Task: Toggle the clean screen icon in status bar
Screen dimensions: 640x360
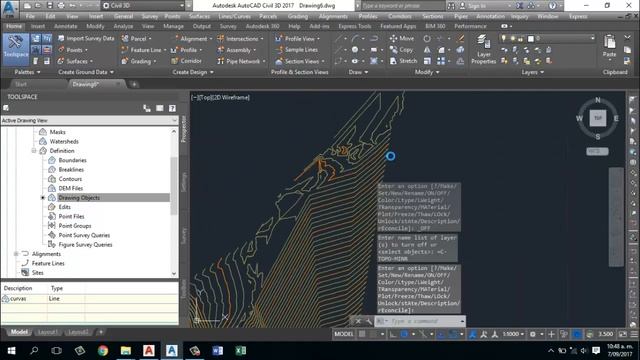Action: (623, 334)
